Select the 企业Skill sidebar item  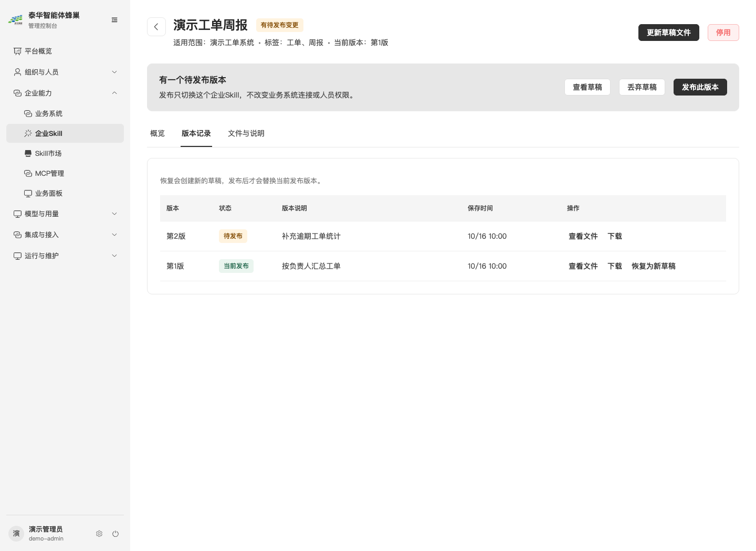click(x=65, y=133)
